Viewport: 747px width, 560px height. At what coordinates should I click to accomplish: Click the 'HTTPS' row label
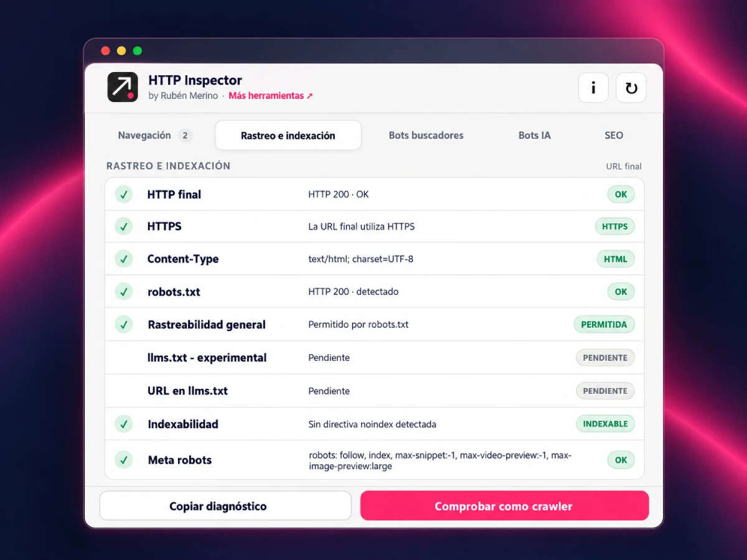click(x=164, y=226)
